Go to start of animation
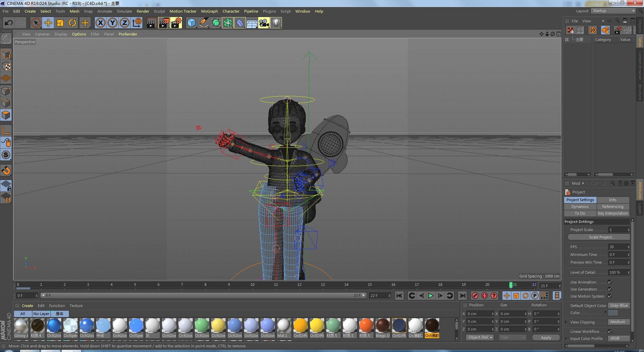The width and height of the screenshot is (644, 352). point(399,296)
